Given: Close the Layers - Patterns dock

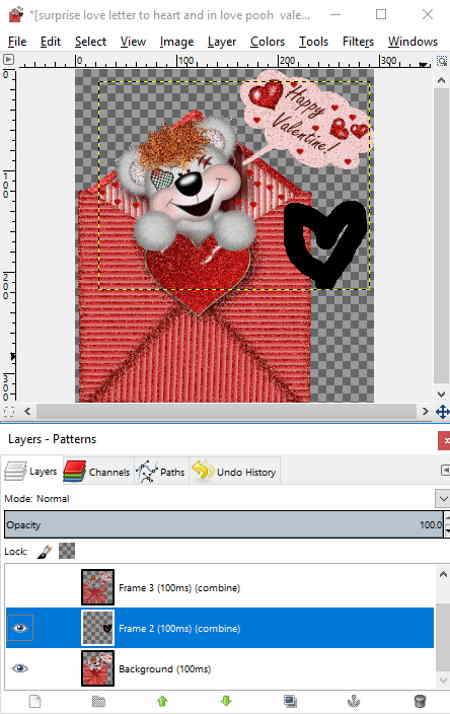Looking at the screenshot, I should pos(445,441).
